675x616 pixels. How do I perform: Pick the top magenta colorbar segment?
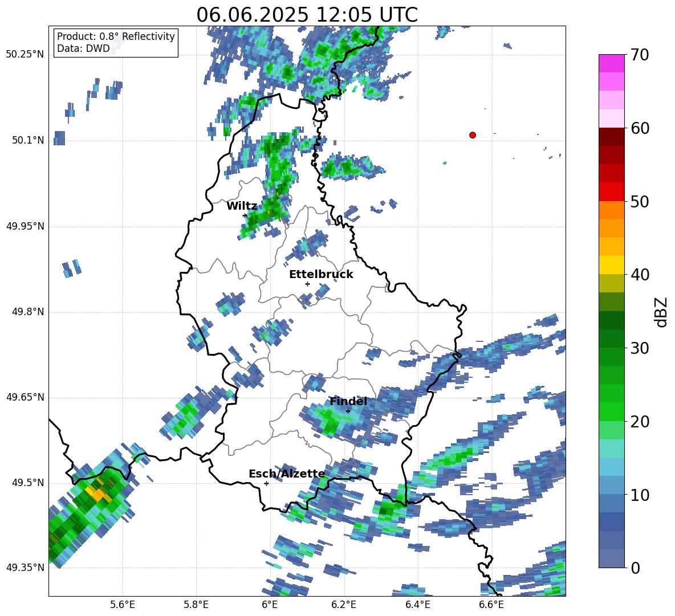coord(611,63)
